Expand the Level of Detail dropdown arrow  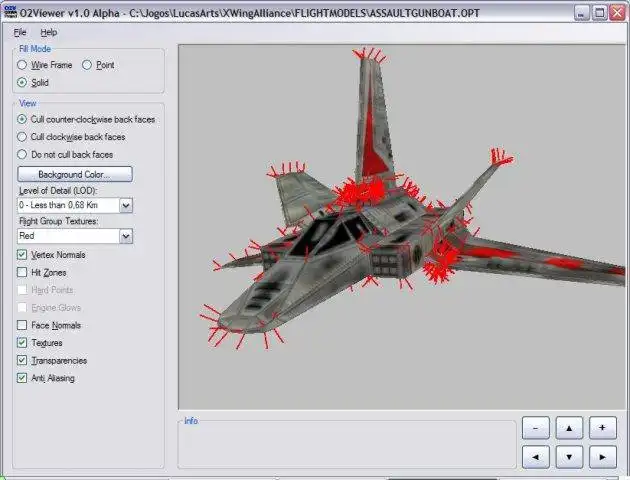(x=126, y=205)
